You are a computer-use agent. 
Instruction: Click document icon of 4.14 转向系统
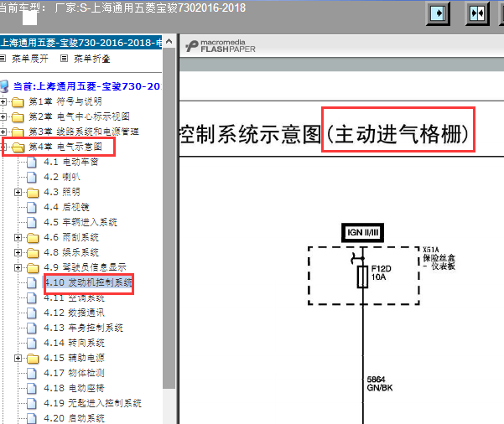(32, 344)
